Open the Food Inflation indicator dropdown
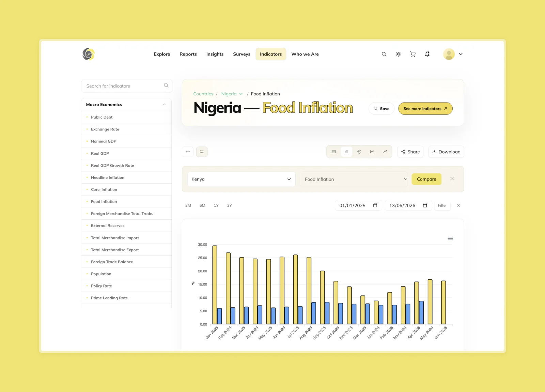Image resolution: width=545 pixels, height=392 pixels. click(354, 179)
